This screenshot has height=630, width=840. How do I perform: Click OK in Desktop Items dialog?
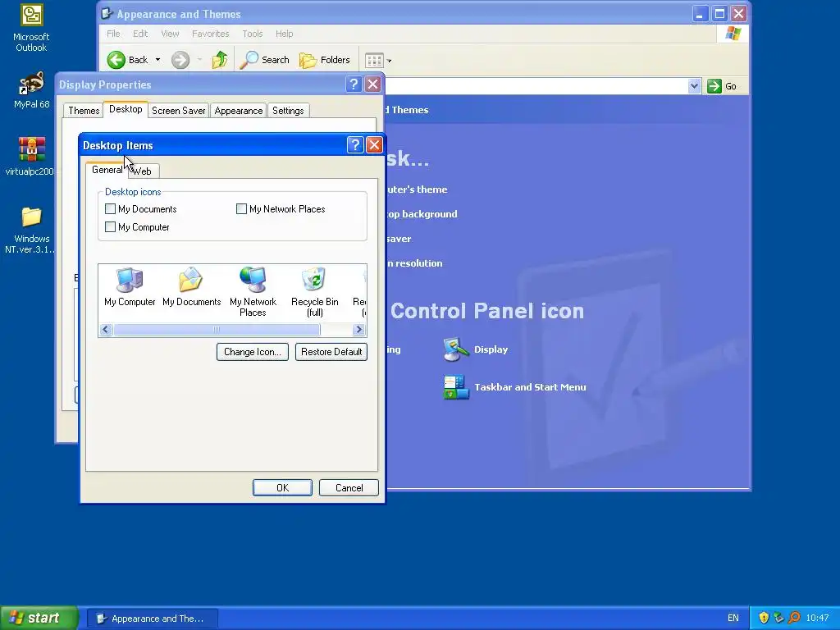pyautogui.click(x=282, y=487)
